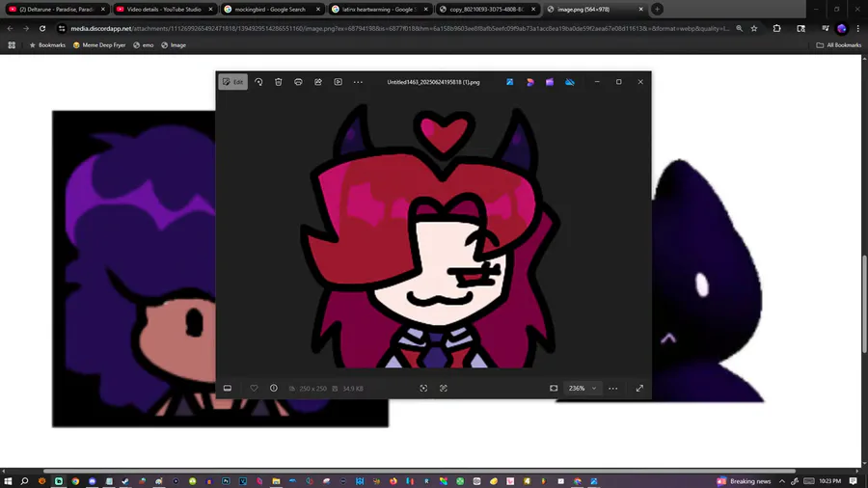This screenshot has width=868, height=488.
Task: Open the bottom-bar more options in Photos
Action: point(612,389)
